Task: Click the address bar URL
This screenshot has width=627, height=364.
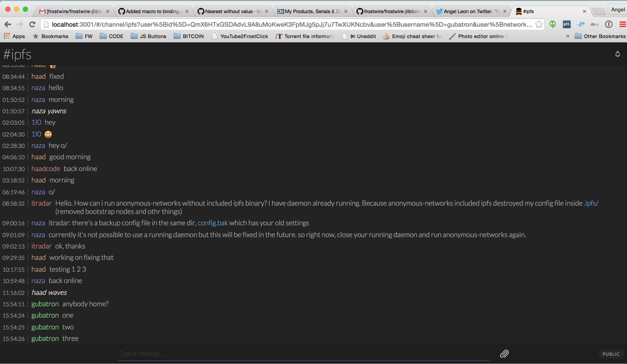Action: [292, 24]
